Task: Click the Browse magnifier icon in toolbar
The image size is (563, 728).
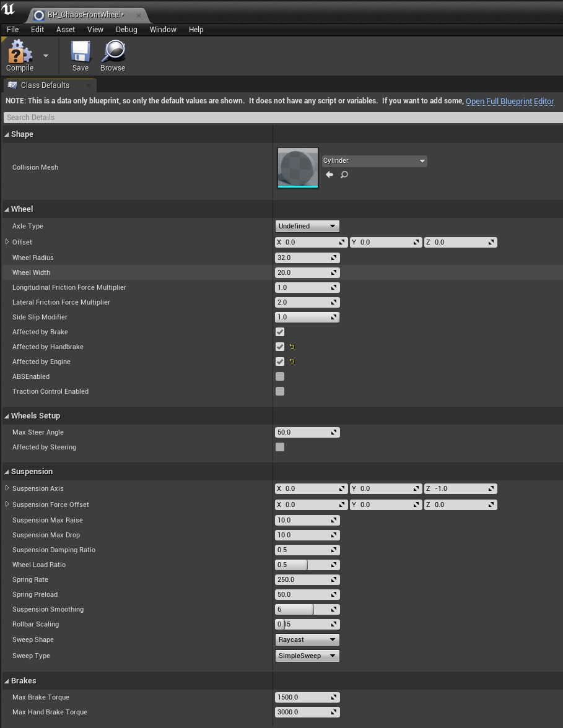Action: click(x=113, y=52)
